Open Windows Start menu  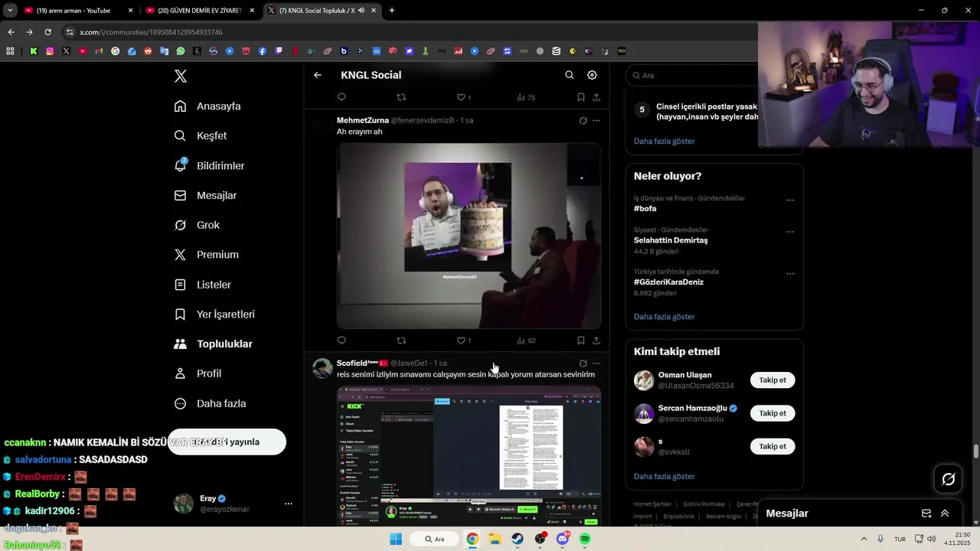pyautogui.click(x=396, y=540)
